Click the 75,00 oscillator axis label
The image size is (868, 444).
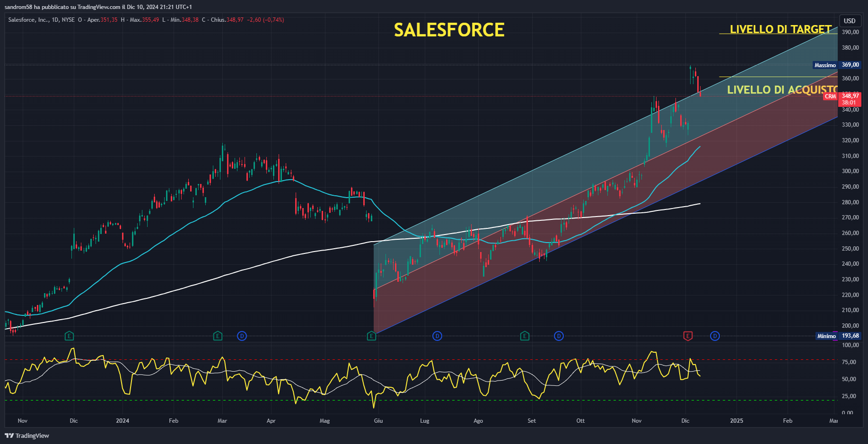(x=849, y=362)
